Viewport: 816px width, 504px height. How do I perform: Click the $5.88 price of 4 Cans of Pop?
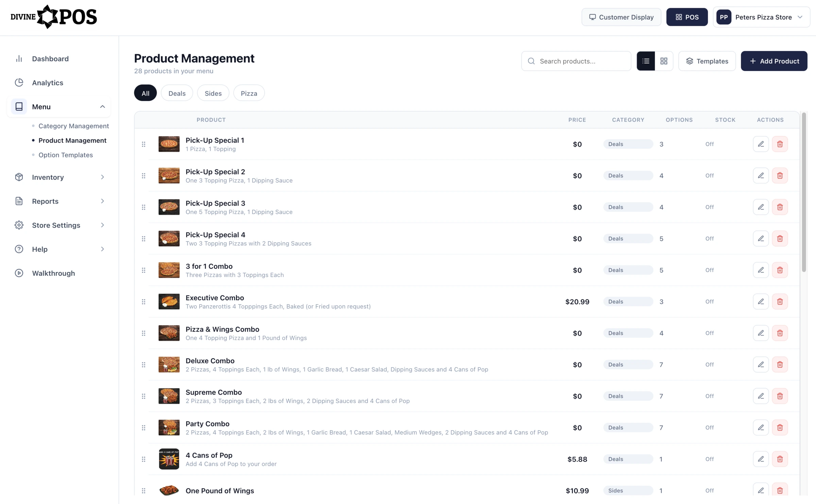coord(577,459)
